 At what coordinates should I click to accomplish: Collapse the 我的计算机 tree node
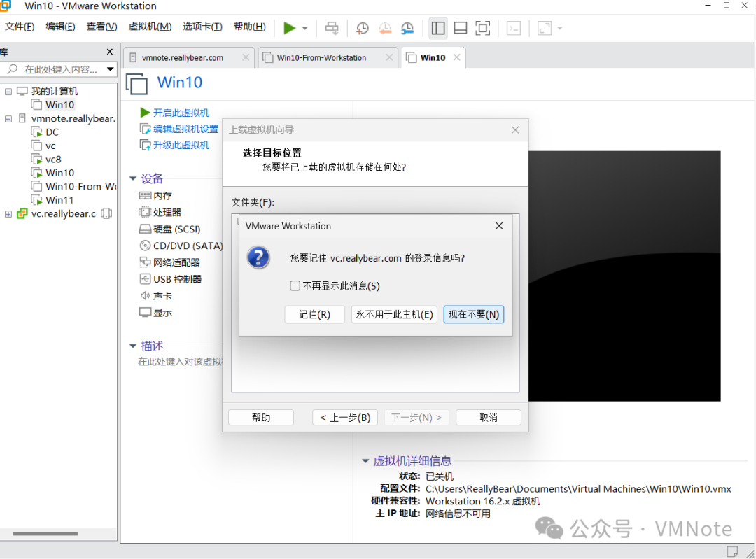pyautogui.click(x=8, y=92)
